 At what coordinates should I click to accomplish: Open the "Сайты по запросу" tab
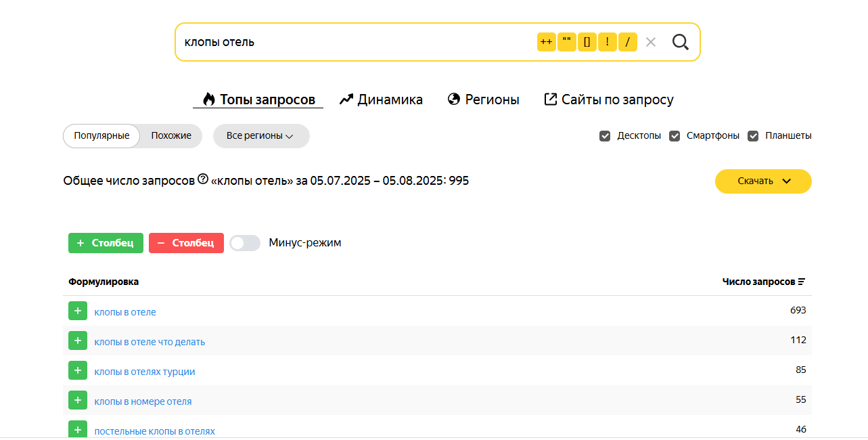click(609, 100)
